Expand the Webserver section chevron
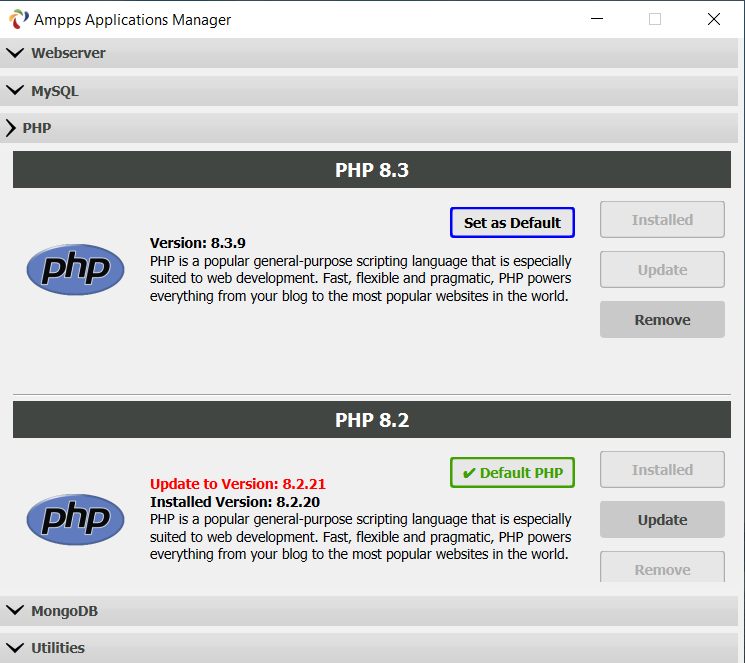The width and height of the screenshot is (745, 663). click(x=15, y=53)
